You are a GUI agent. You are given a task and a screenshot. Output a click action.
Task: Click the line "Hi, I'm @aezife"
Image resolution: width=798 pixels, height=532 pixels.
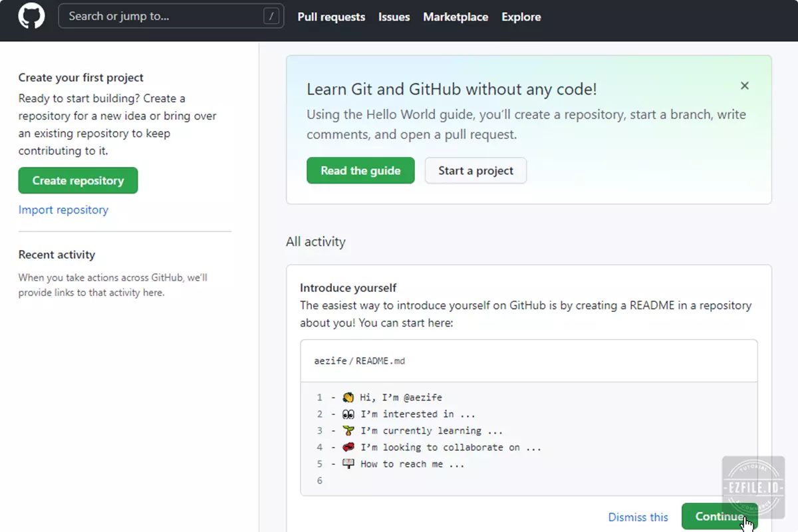pyautogui.click(x=401, y=398)
